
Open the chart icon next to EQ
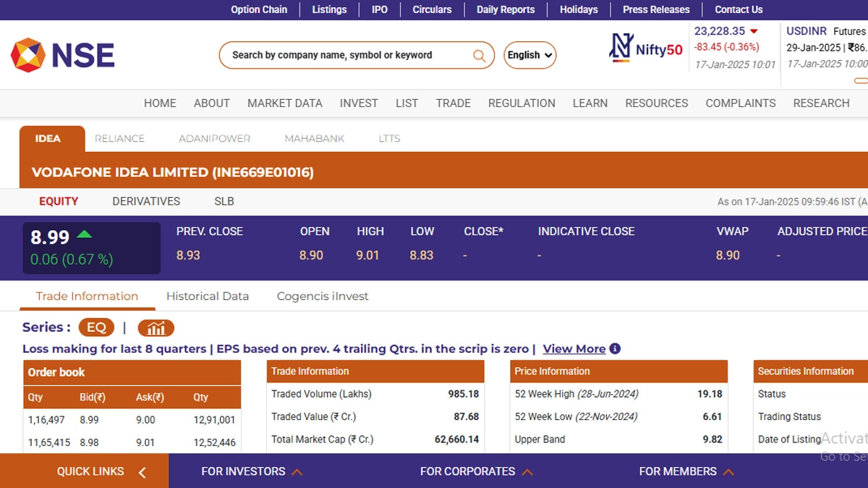156,328
